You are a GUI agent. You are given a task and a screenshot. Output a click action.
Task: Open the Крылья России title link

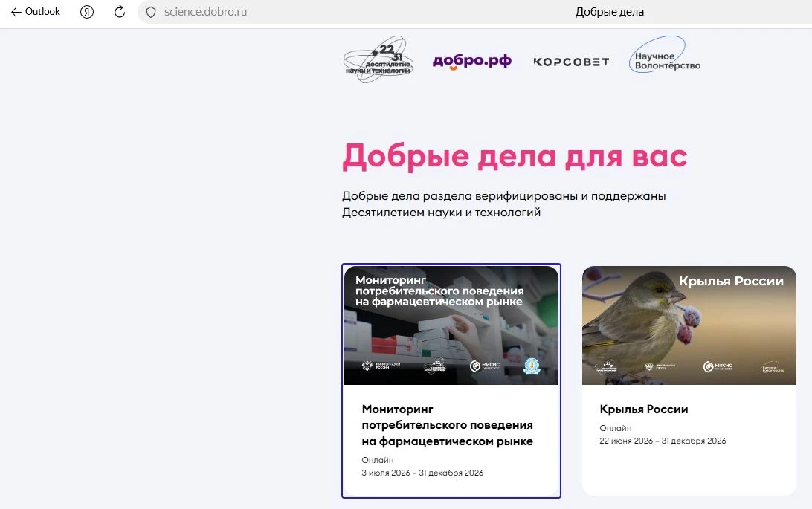point(644,409)
